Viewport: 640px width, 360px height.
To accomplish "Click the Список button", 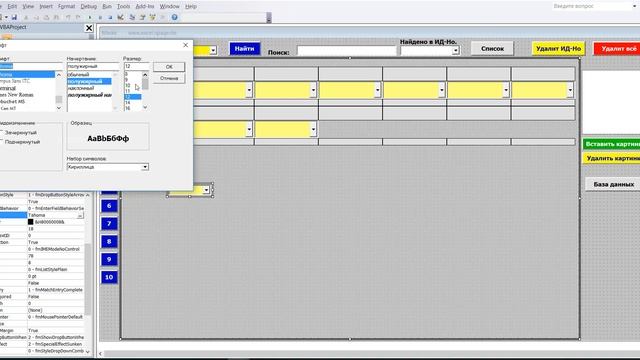I will point(492,49).
